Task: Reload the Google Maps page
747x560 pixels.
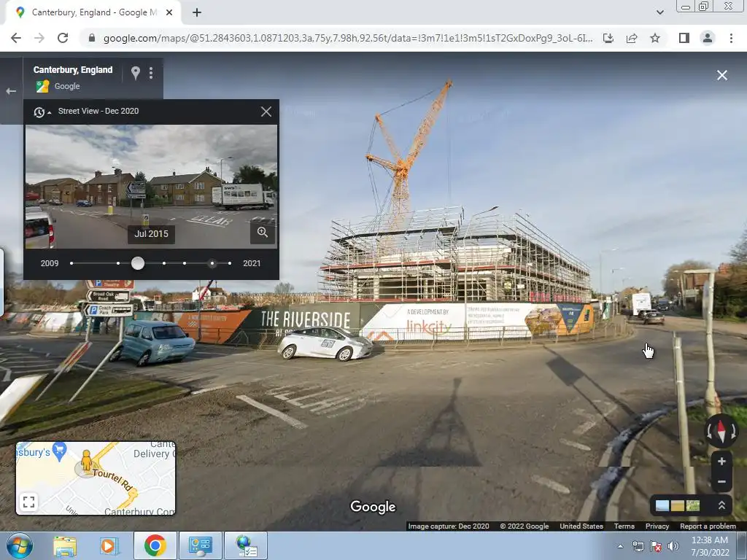Action: (63, 38)
